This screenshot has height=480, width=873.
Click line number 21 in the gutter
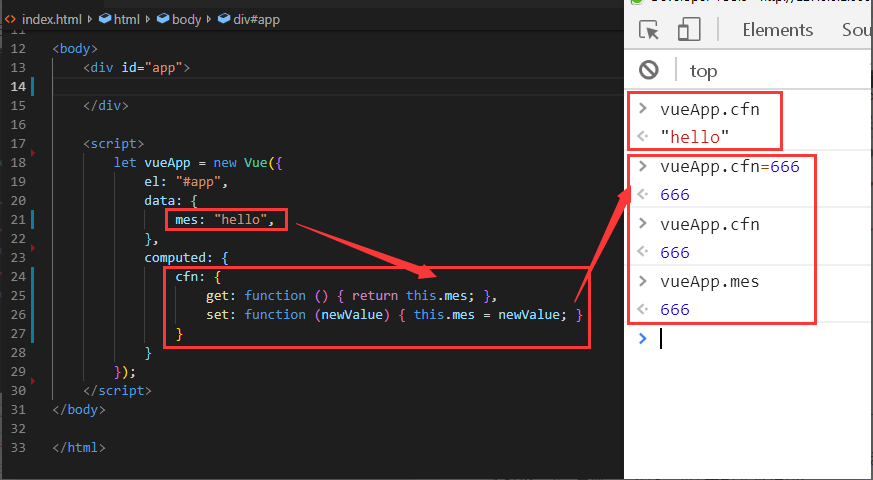[x=18, y=219]
